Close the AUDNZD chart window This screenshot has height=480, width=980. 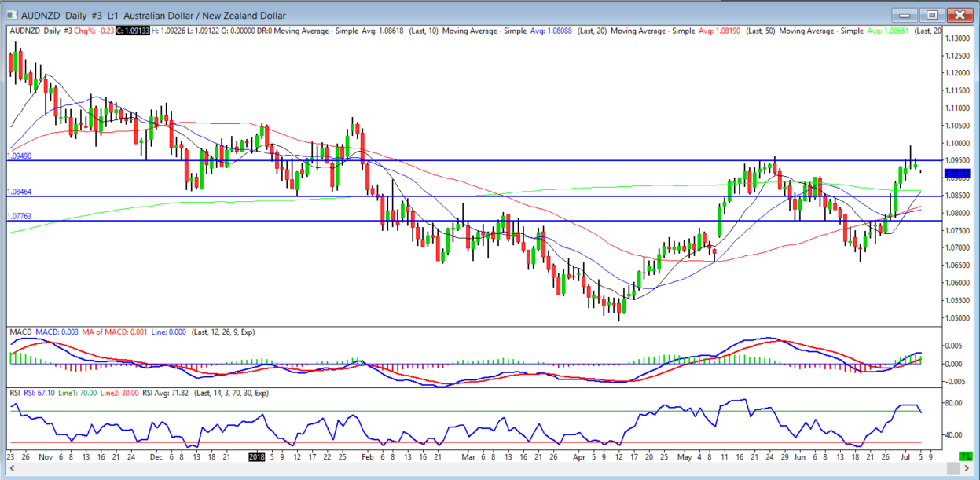pos(959,14)
